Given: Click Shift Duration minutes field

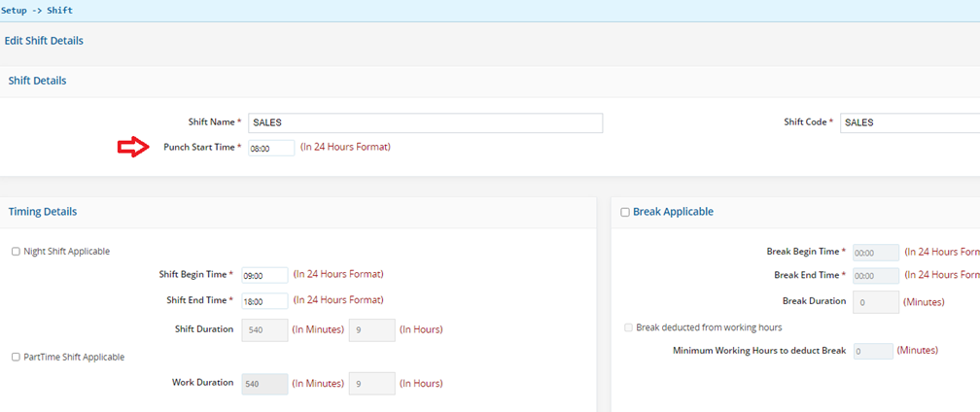Looking at the screenshot, I should [265, 329].
